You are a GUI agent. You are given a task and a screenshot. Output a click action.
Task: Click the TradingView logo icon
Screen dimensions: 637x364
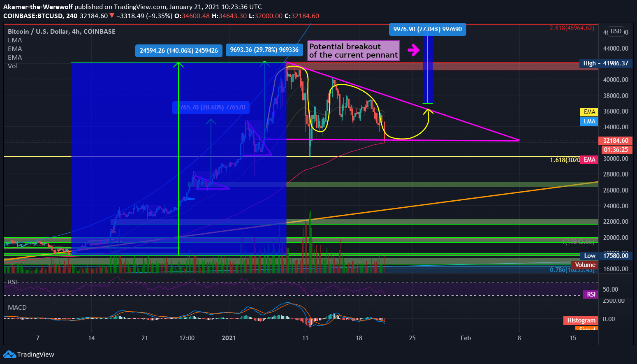pyautogui.click(x=9, y=355)
